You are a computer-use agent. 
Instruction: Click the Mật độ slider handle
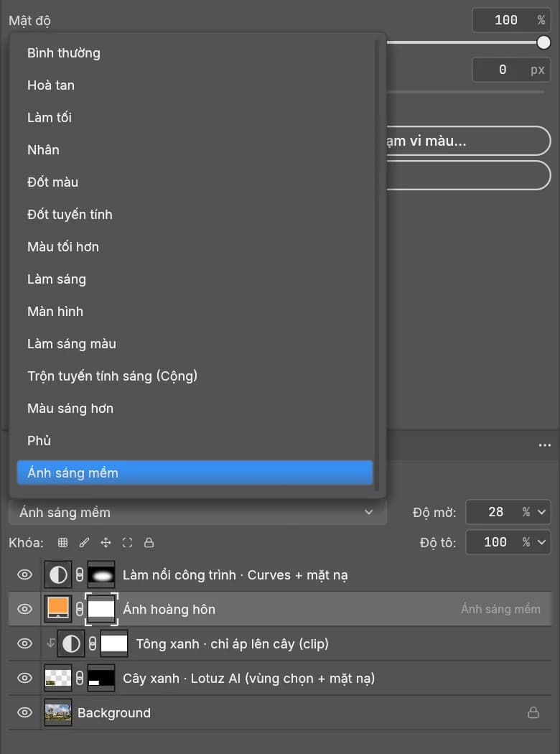543,43
